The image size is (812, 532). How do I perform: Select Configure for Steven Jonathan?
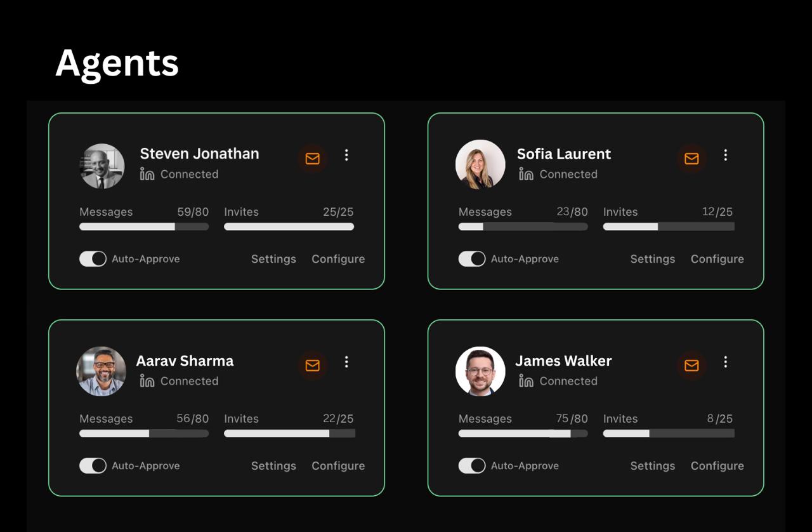(338, 259)
